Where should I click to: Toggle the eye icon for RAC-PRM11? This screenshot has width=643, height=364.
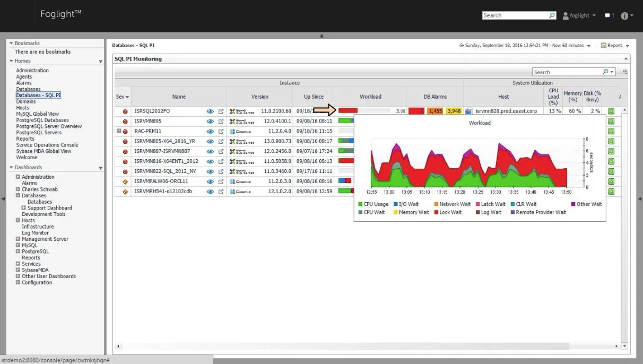coord(210,131)
